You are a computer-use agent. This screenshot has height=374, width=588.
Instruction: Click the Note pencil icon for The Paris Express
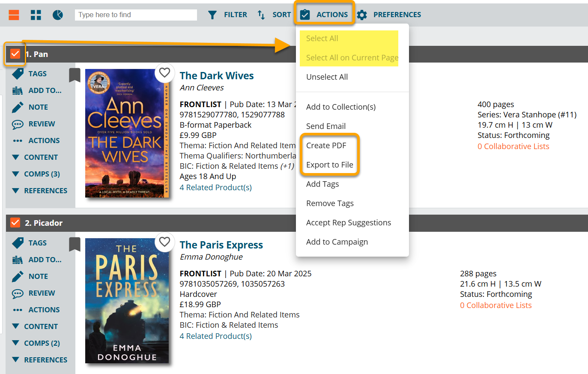coord(18,276)
